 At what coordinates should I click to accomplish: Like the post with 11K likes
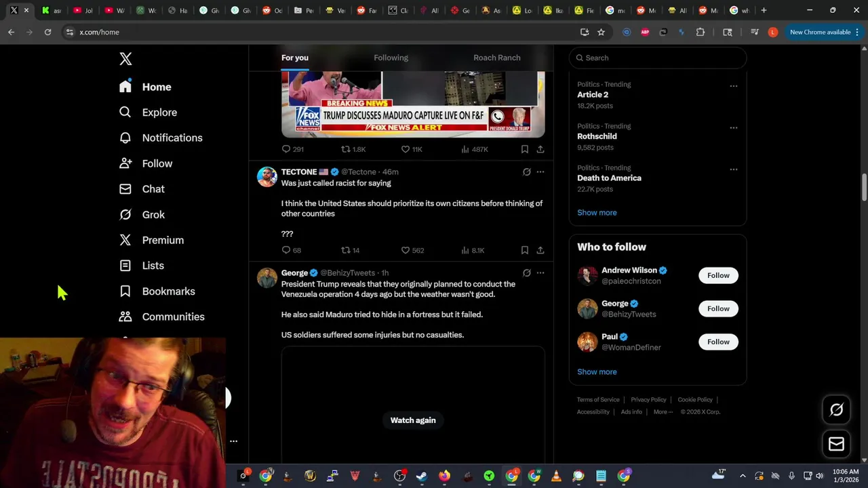pyautogui.click(x=412, y=149)
